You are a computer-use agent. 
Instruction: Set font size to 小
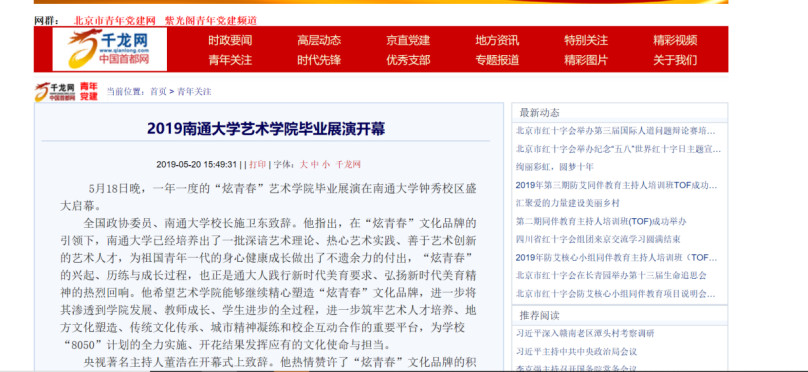326,164
